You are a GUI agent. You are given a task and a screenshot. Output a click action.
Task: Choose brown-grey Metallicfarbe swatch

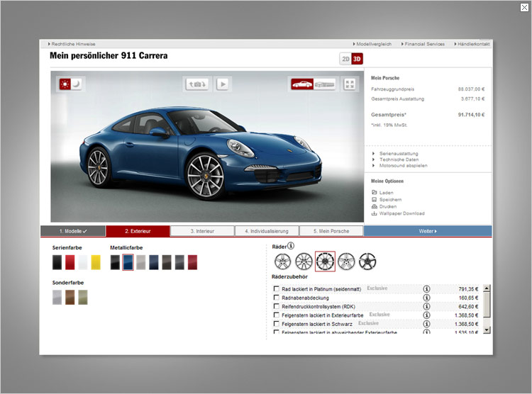click(167, 262)
